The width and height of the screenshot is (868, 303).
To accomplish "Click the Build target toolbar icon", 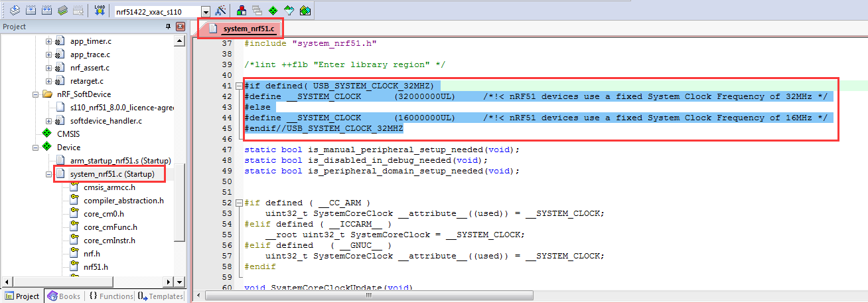I will tap(31, 11).
